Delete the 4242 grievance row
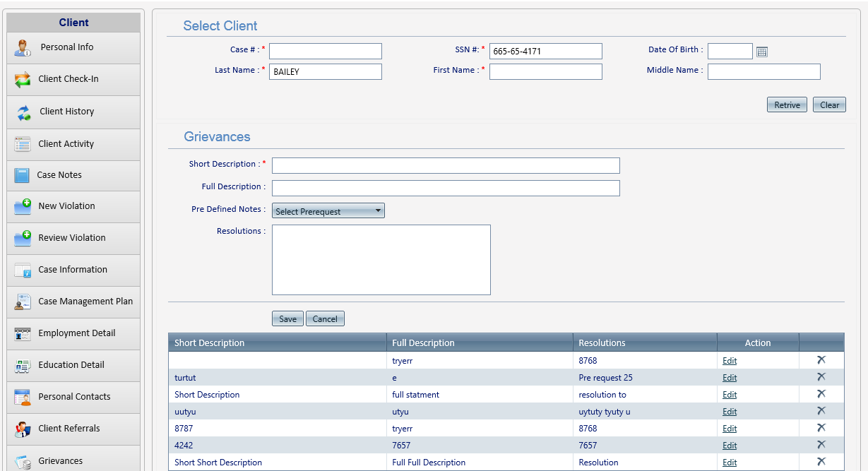Viewport: 868px width, 471px height. click(821, 445)
